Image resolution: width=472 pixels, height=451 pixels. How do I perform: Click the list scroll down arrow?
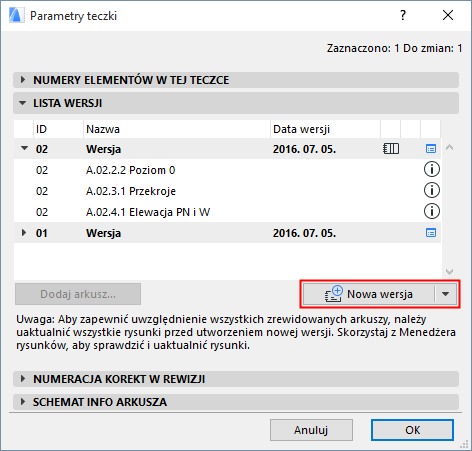coord(449,272)
